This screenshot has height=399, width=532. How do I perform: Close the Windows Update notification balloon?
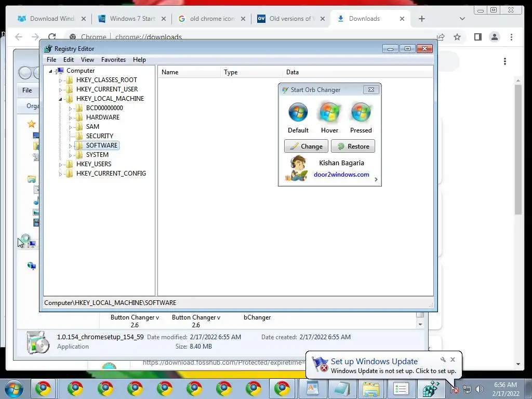coord(453,360)
